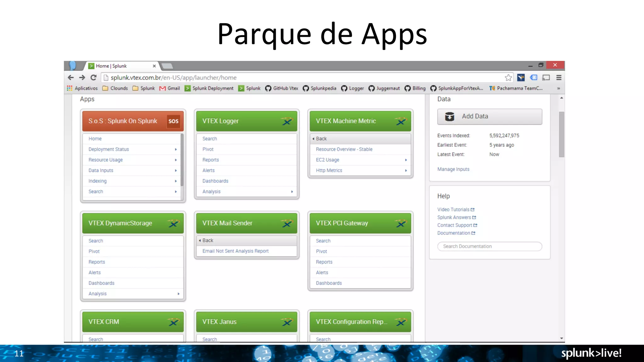The image size is (644, 362).
Task: Click the VTEX DynamicStorage logo icon
Action: (173, 223)
